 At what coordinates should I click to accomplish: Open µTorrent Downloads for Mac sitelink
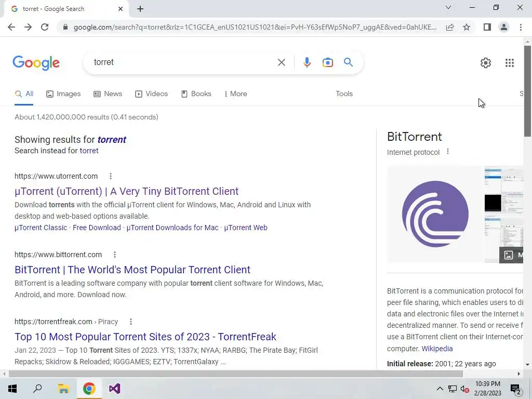(172, 228)
